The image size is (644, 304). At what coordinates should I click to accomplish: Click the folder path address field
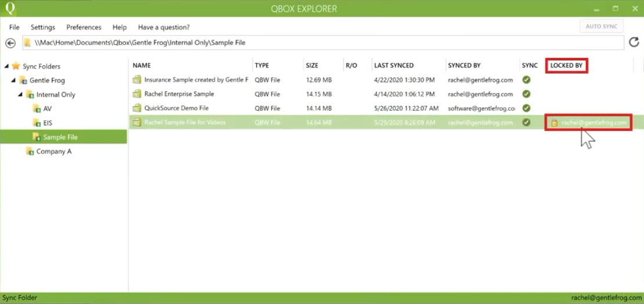pyautogui.click(x=323, y=42)
